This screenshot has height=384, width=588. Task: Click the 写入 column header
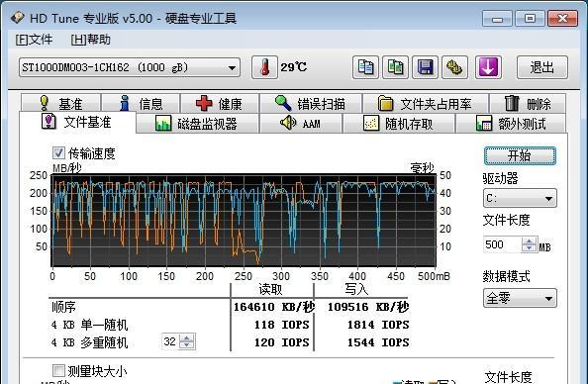point(356,289)
